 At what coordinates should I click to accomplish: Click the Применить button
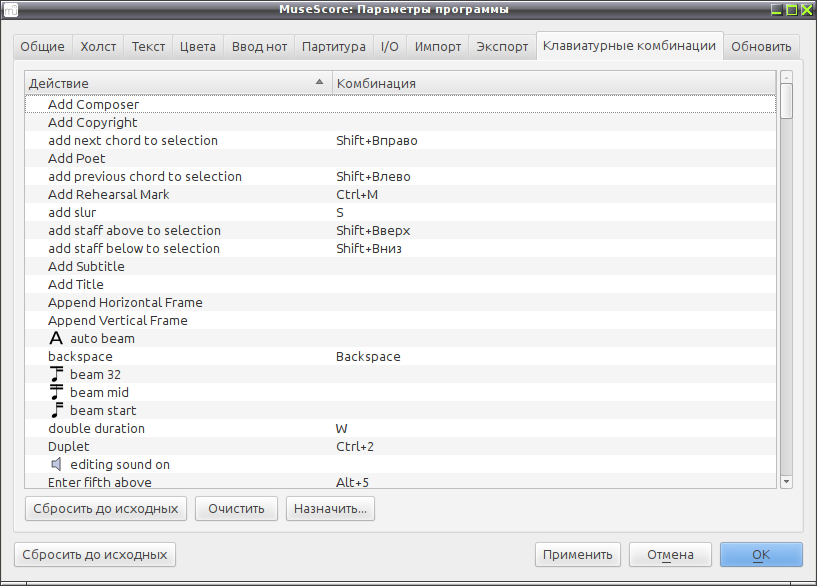pos(578,555)
